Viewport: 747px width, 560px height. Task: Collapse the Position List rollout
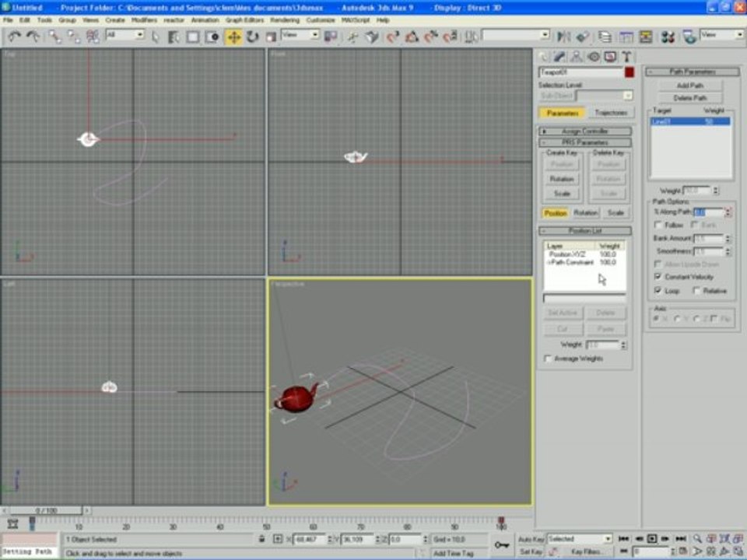[585, 230]
